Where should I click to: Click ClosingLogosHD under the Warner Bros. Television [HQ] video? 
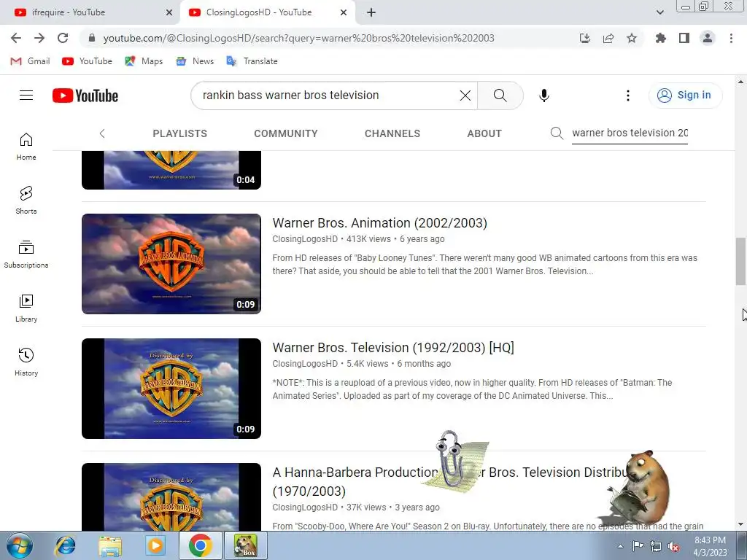point(305,364)
